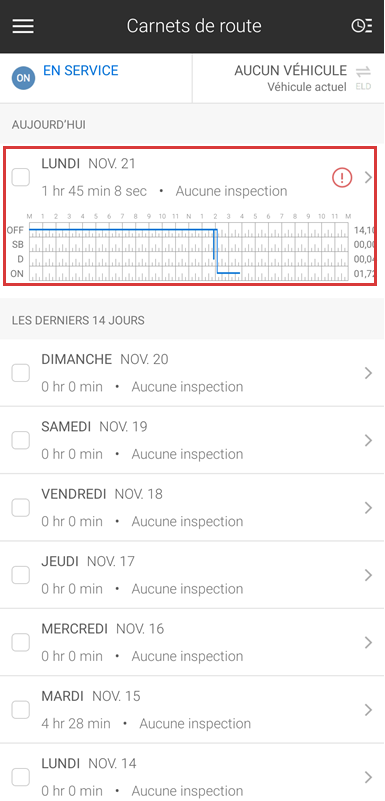Viewport: 385px width, 801px height.
Task: Check the box for DIMANCHE Nov. 20
Action: pyautogui.click(x=20, y=373)
